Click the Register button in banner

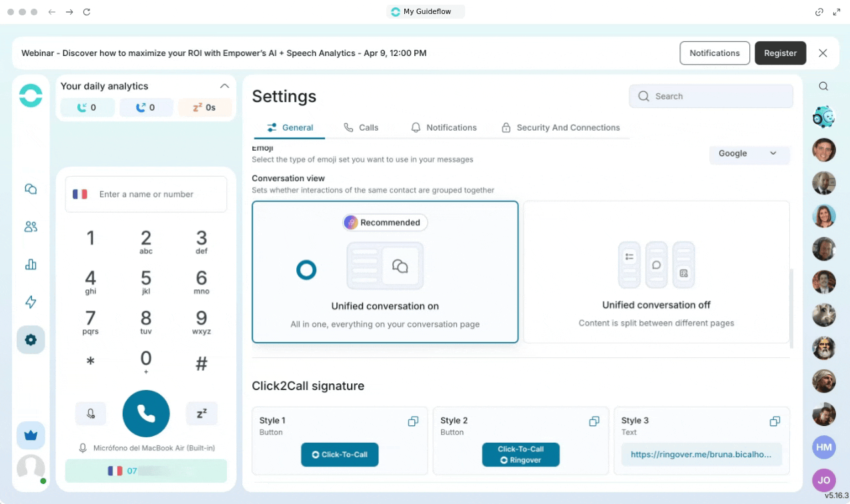[x=780, y=53]
